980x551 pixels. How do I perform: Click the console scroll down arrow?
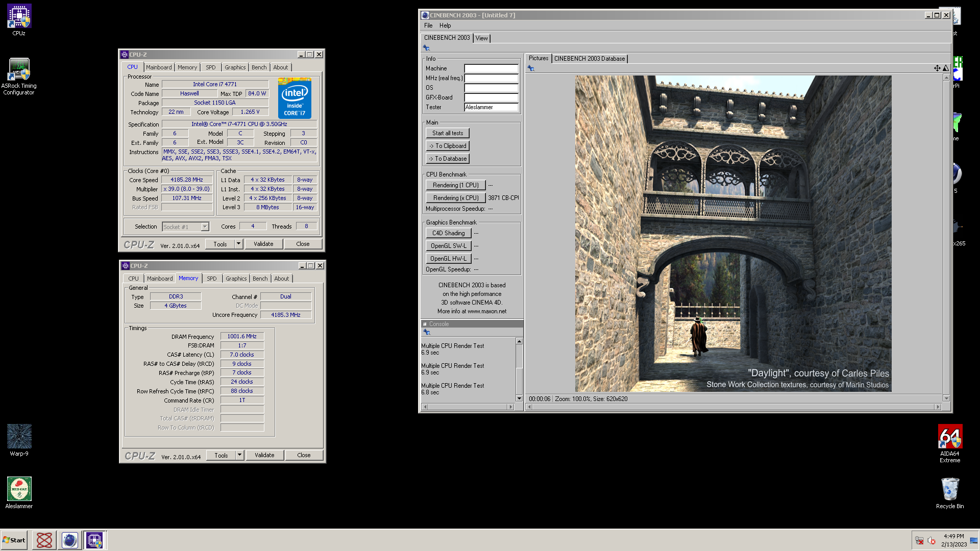(519, 398)
